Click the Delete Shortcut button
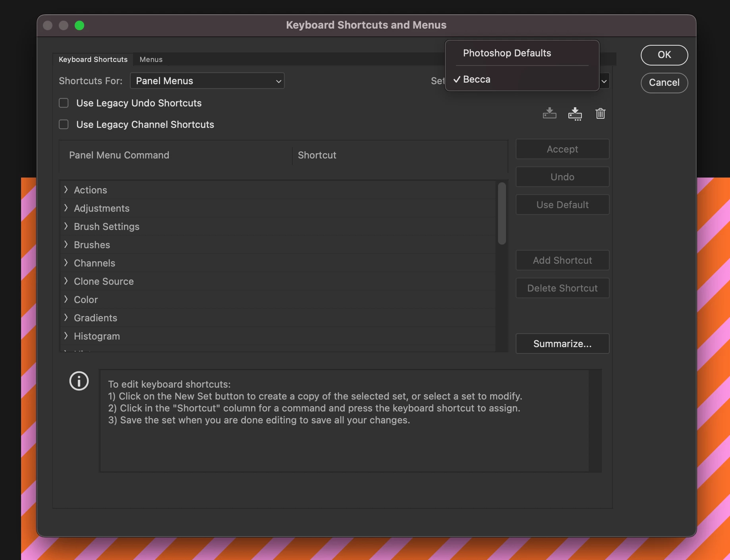Image resolution: width=730 pixels, height=560 pixels. click(562, 288)
